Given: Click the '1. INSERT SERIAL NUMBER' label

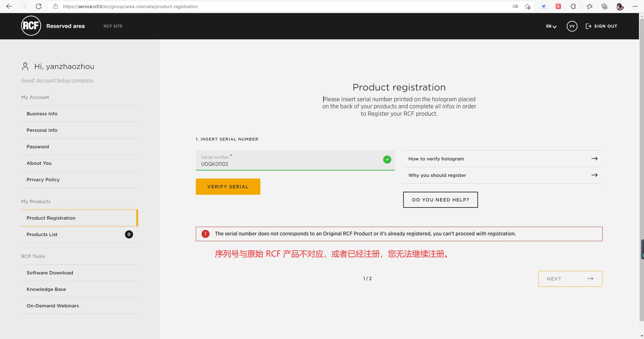Looking at the screenshot, I should 227,139.
